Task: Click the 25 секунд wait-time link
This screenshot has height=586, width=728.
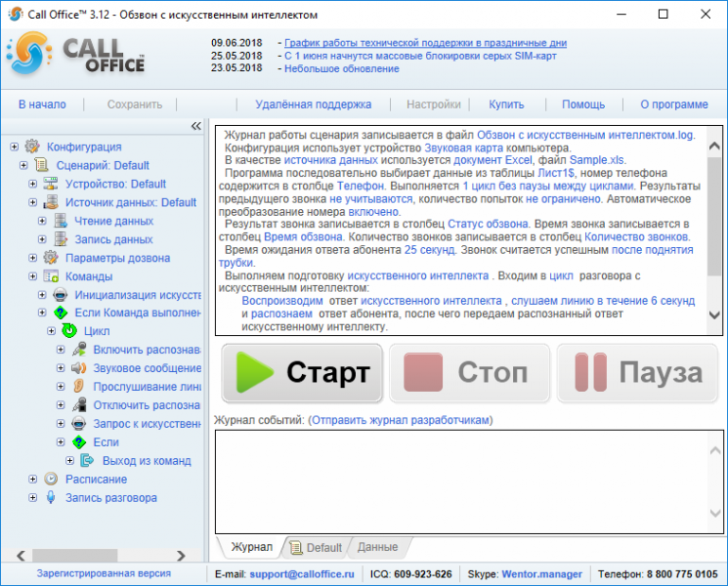Action: (x=429, y=250)
